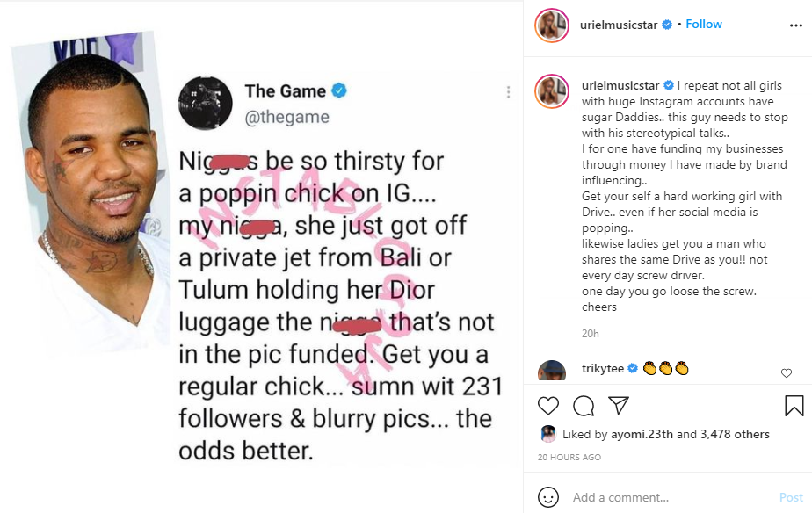812x513 pixels.
Task: Share post using paper plane icon
Action: tap(619, 405)
